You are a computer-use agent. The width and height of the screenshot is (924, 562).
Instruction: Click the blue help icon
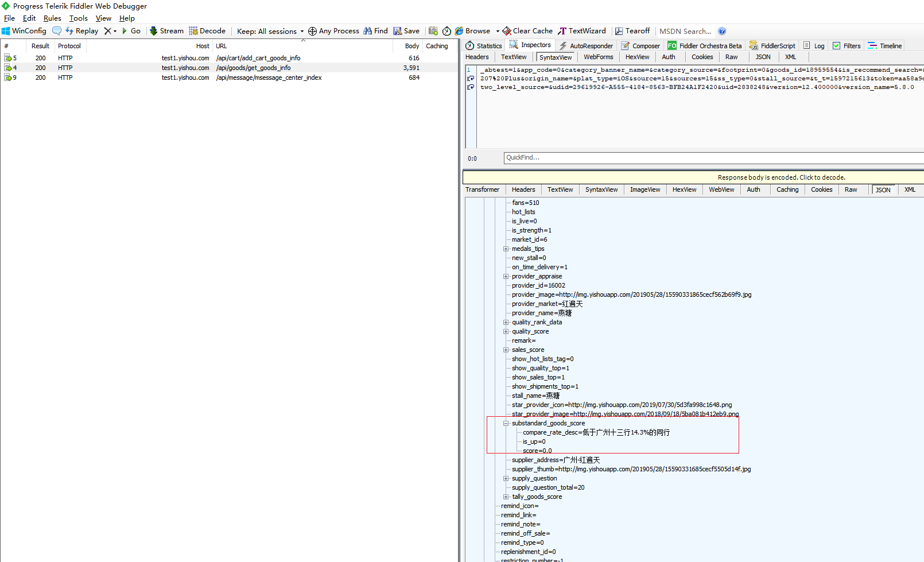pos(722,31)
